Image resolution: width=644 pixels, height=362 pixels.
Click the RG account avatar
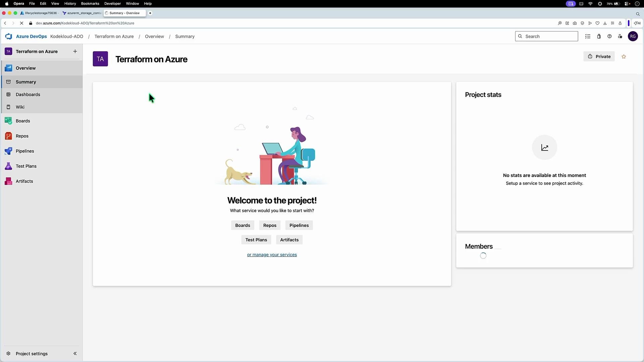click(x=633, y=36)
